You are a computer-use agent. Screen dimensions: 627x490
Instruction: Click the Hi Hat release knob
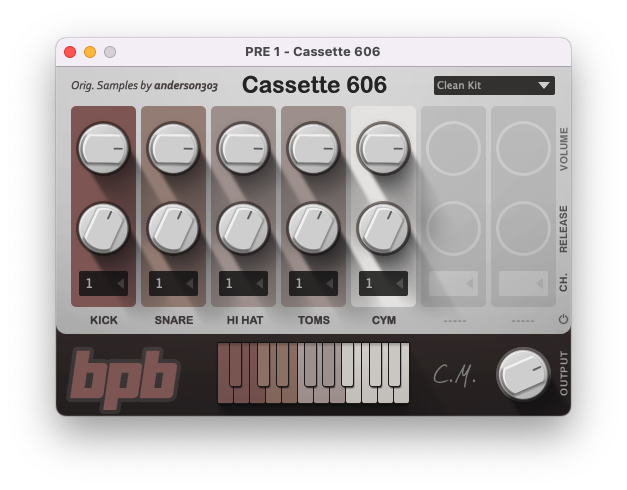pyautogui.click(x=243, y=228)
